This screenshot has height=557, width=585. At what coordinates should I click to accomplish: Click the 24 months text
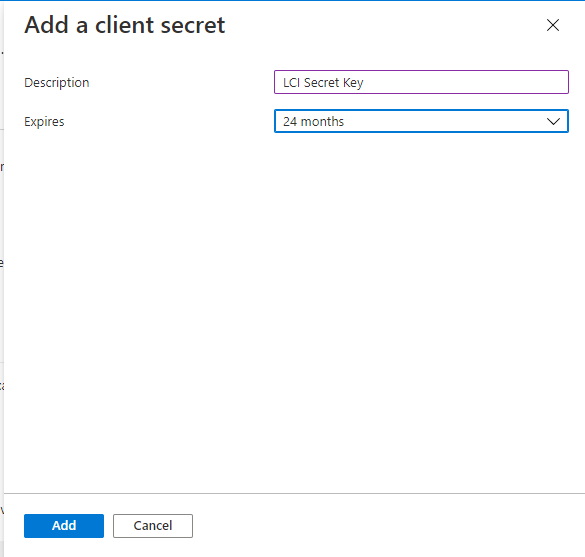coord(313,122)
